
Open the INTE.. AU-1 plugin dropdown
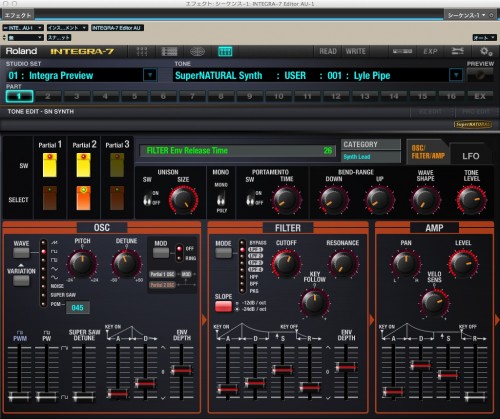coord(23,28)
